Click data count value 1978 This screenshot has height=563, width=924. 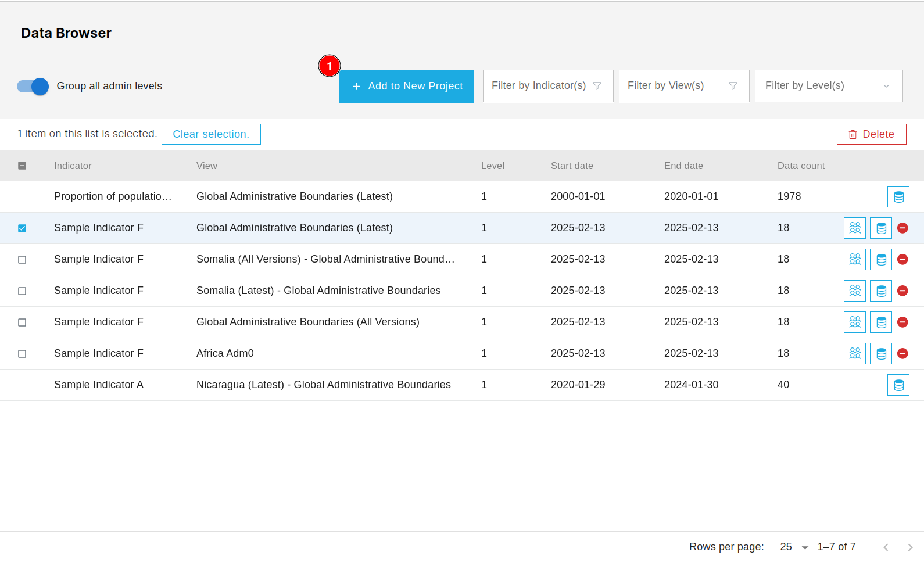tap(789, 196)
